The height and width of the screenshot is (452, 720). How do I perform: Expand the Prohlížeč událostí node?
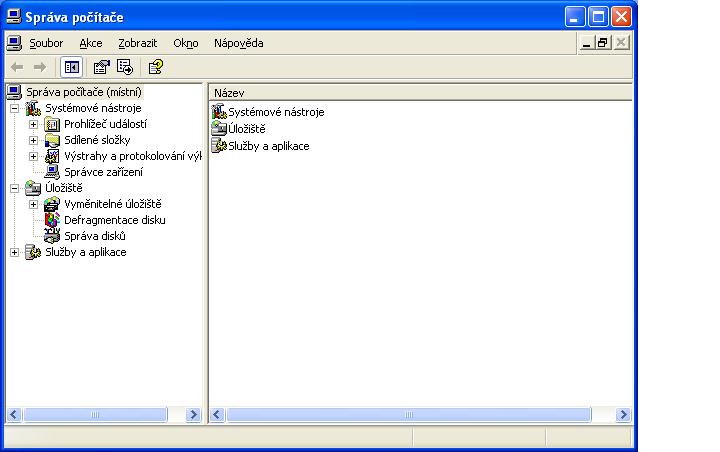pyautogui.click(x=34, y=124)
